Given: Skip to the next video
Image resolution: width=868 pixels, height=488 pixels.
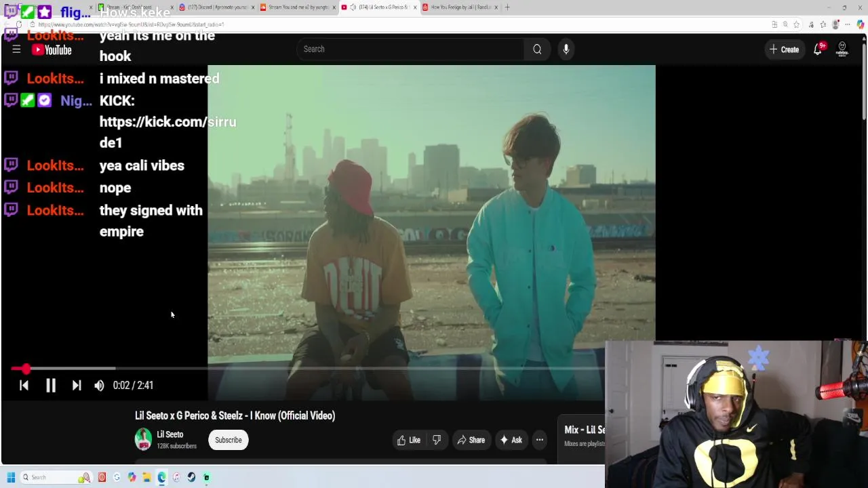Looking at the screenshot, I should 77,385.
